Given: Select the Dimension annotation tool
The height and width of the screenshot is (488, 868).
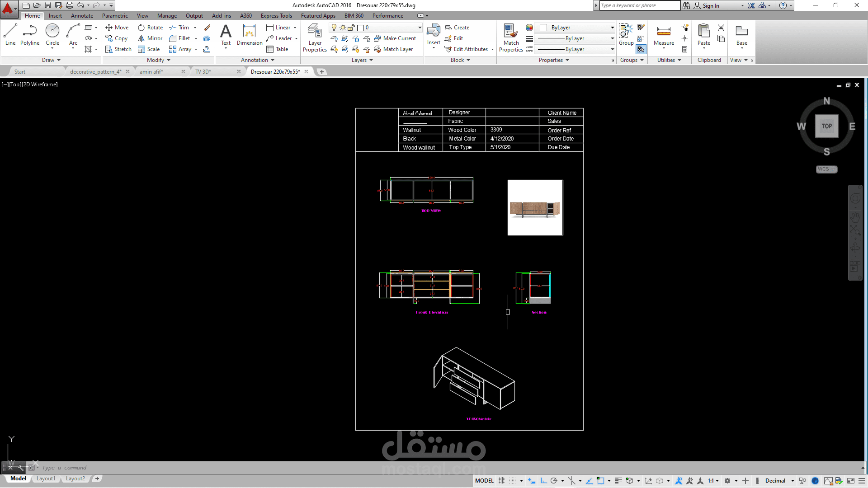Looking at the screenshot, I should point(250,35).
